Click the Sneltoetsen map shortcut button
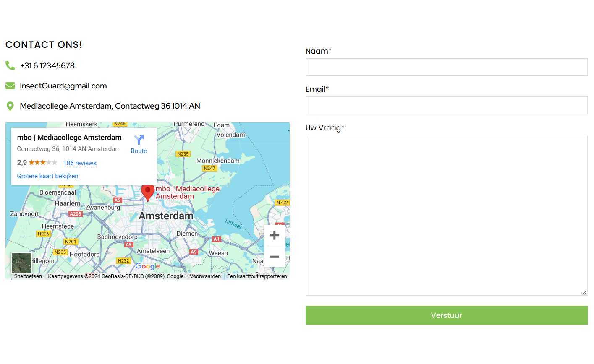Image resolution: width=594 pixels, height=364 pixels. coord(28,276)
